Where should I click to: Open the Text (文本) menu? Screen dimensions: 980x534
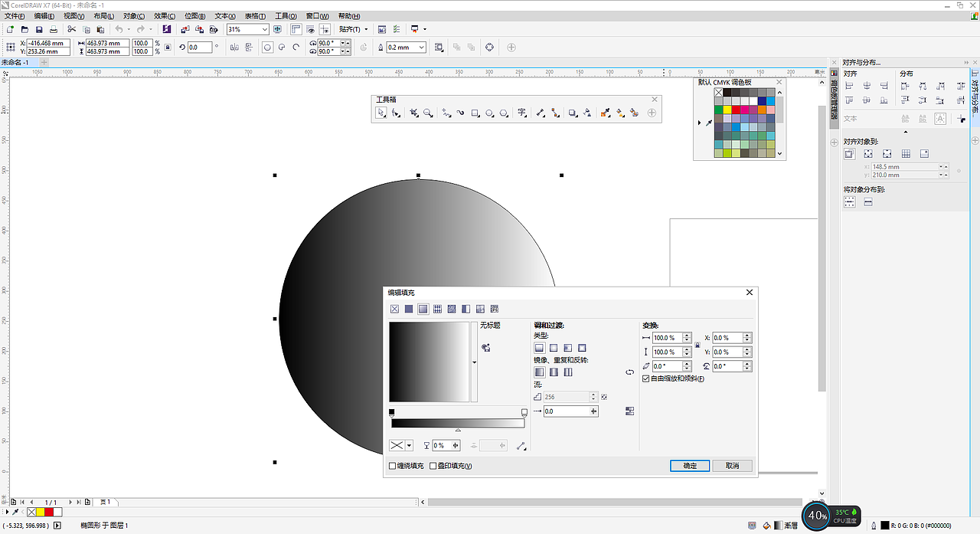pyautogui.click(x=225, y=16)
